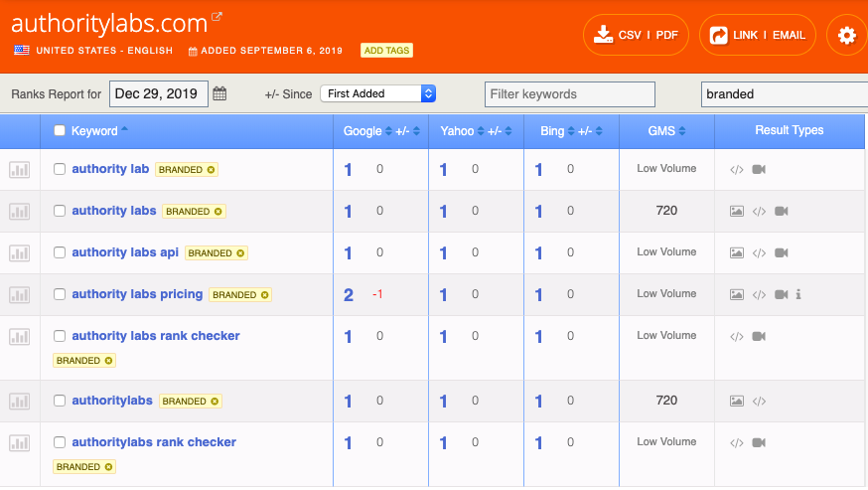
Task: Check the authority labs rank checker checkbox
Action: pyautogui.click(x=60, y=336)
